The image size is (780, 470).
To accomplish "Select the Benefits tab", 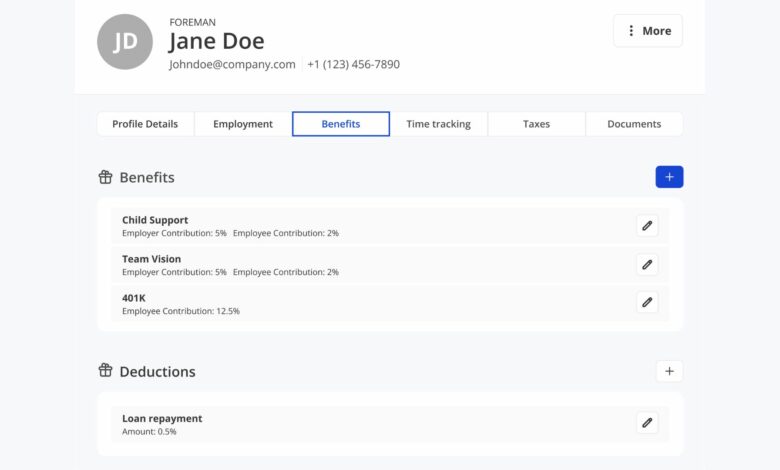I will (341, 124).
